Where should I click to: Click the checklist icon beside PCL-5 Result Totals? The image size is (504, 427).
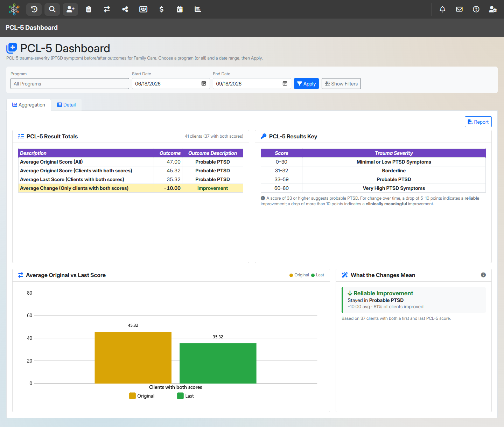(x=21, y=136)
